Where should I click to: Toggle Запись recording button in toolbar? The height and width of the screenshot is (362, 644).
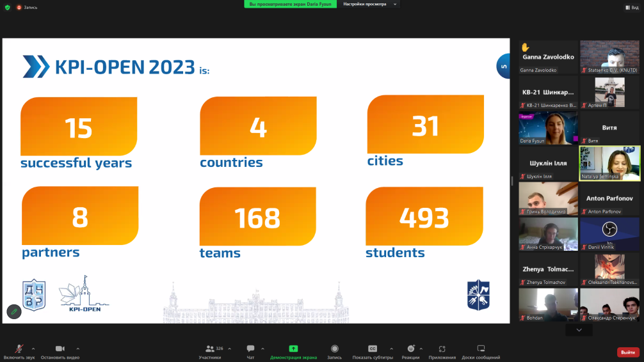[x=334, y=352]
